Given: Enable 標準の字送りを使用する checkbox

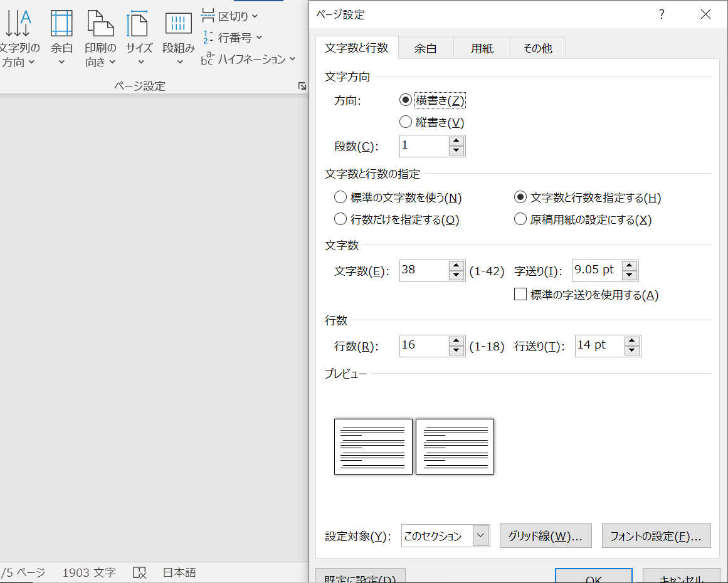Looking at the screenshot, I should coord(520,294).
